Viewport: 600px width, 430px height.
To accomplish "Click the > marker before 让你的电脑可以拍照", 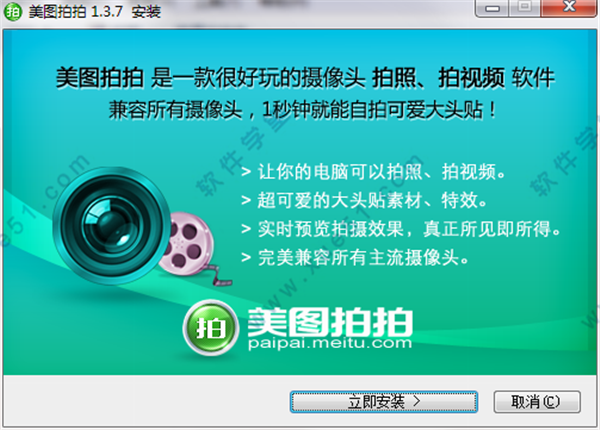I will (x=246, y=172).
